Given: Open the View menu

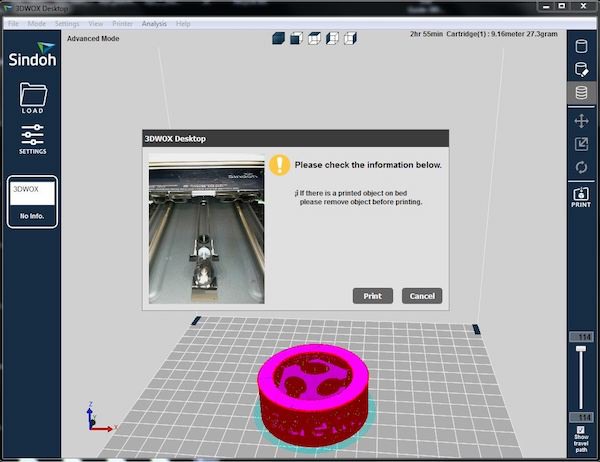Looking at the screenshot, I should click(x=96, y=24).
